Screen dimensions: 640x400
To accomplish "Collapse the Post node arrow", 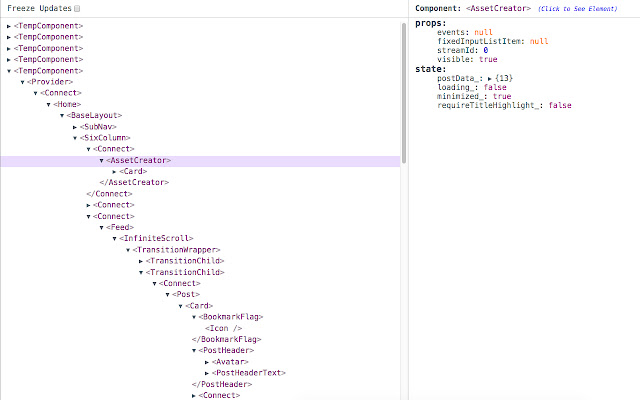I will click(x=168, y=294).
